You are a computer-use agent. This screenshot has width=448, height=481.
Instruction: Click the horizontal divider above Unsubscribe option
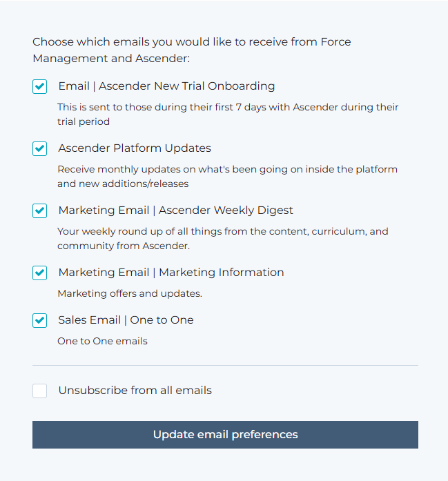click(x=225, y=365)
